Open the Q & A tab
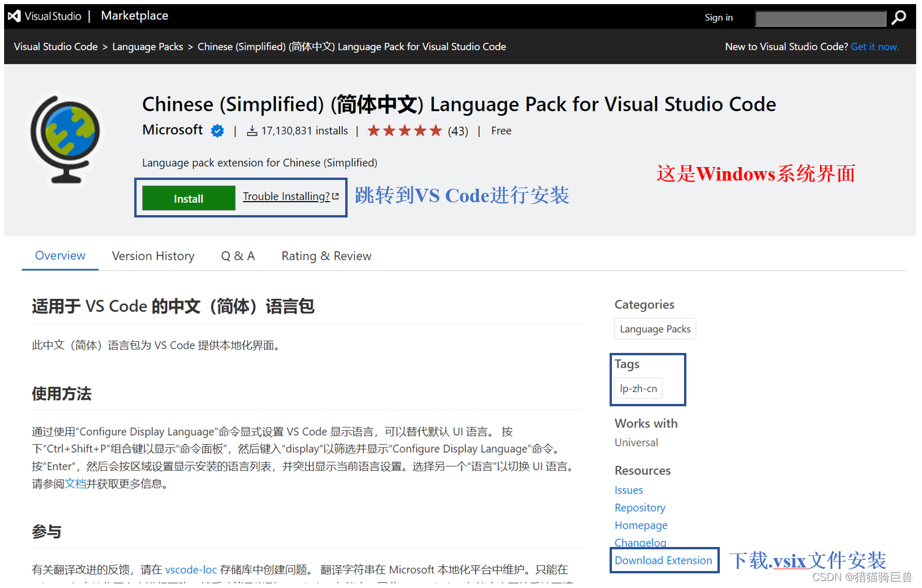 237,256
